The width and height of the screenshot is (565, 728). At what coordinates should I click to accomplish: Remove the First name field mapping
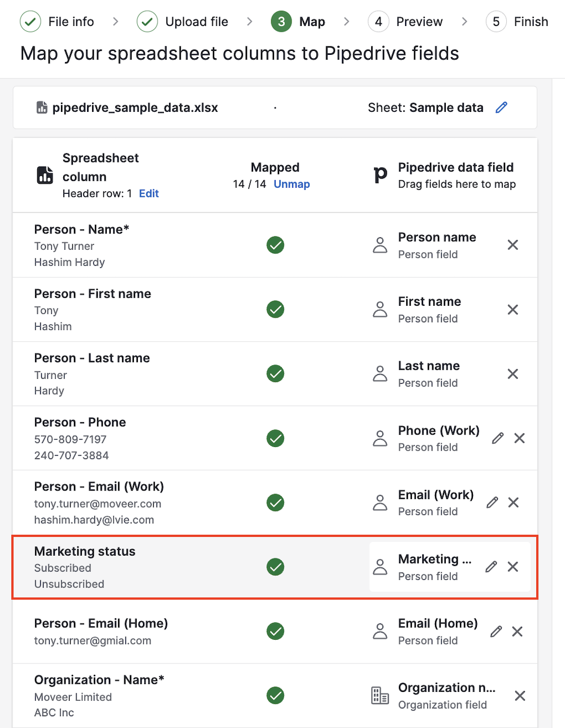(x=512, y=310)
